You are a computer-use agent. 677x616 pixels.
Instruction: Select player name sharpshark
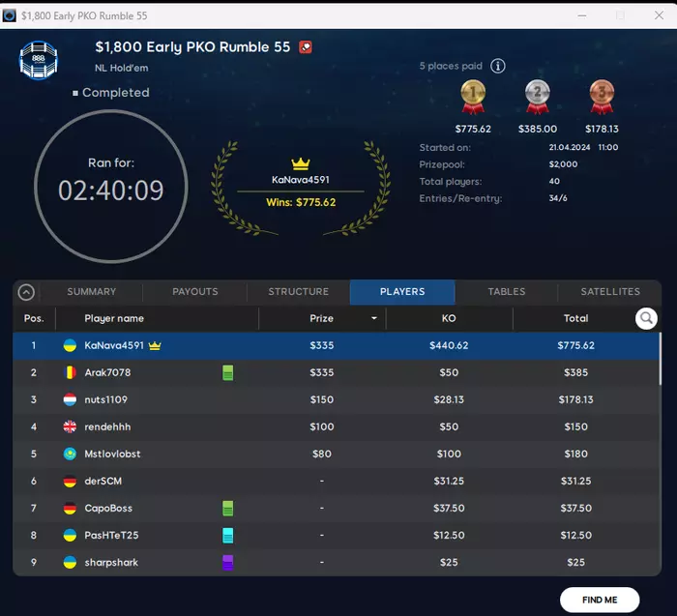[111, 563]
